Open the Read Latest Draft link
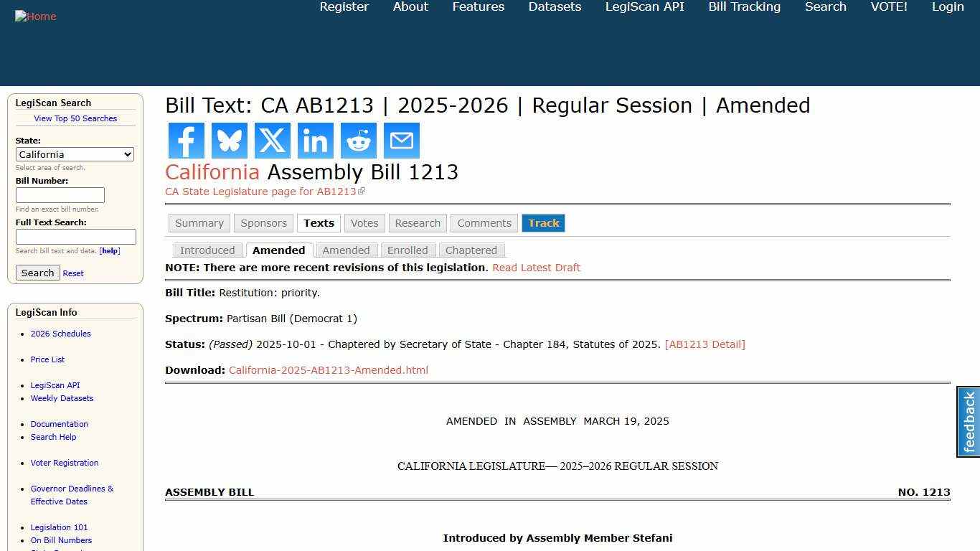 (536, 268)
